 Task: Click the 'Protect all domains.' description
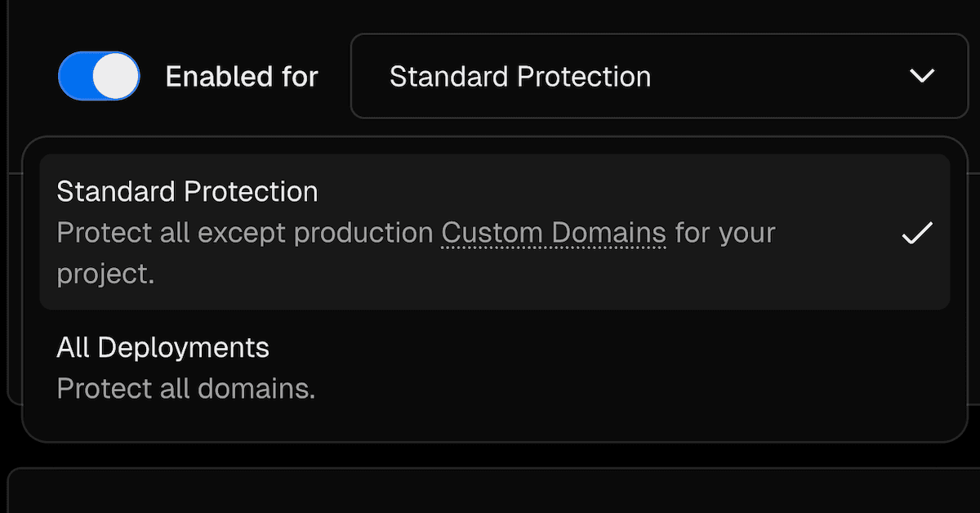click(x=185, y=389)
